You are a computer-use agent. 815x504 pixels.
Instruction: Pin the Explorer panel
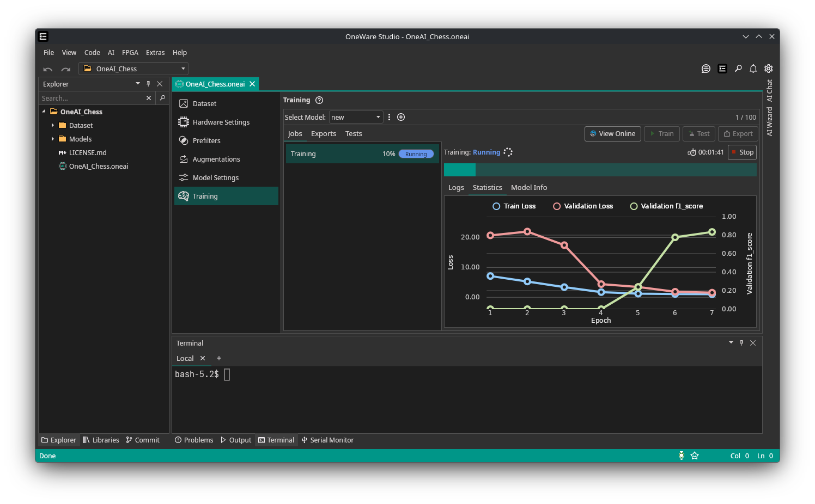[x=148, y=84]
